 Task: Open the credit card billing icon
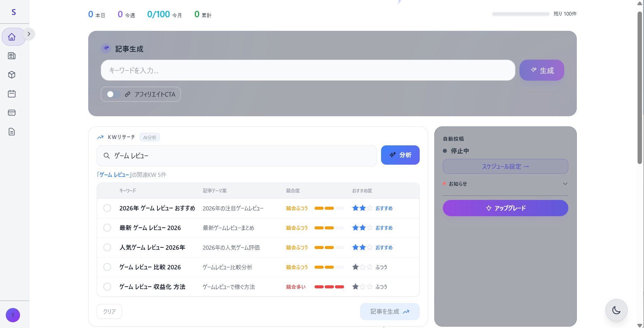[x=12, y=113]
